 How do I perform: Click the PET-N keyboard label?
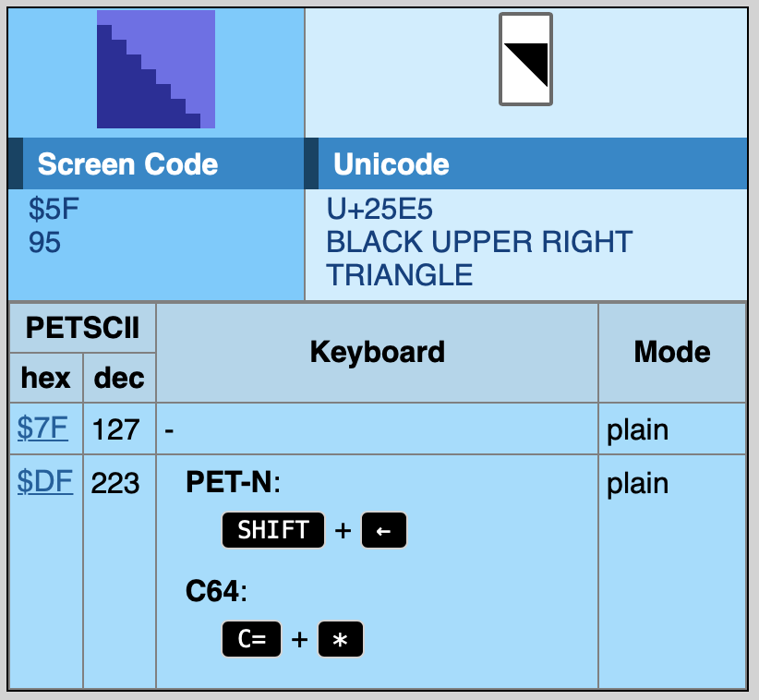[x=232, y=482]
